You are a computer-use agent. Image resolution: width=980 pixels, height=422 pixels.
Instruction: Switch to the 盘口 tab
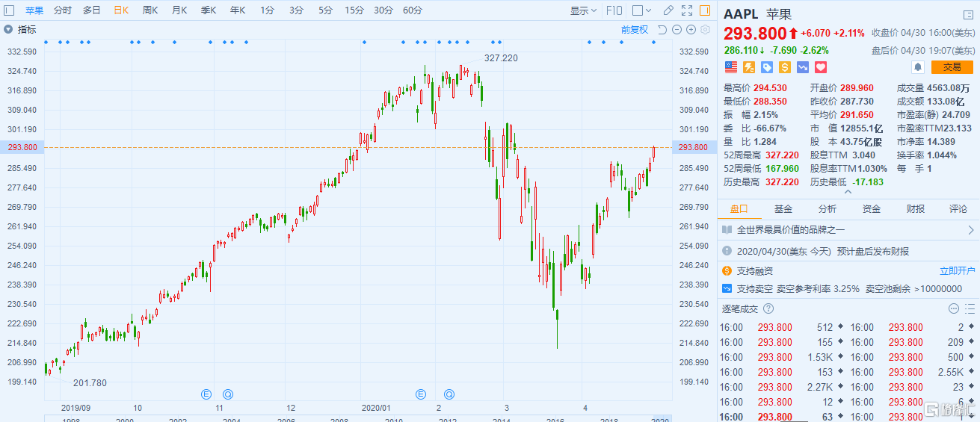(739, 209)
